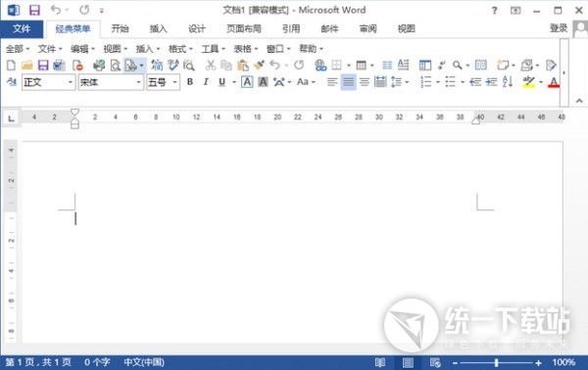The height and width of the screenshot is (370, 588).
Task: Click the zoom slider handle
Action: pyautogui.click(x=496, y=362)
